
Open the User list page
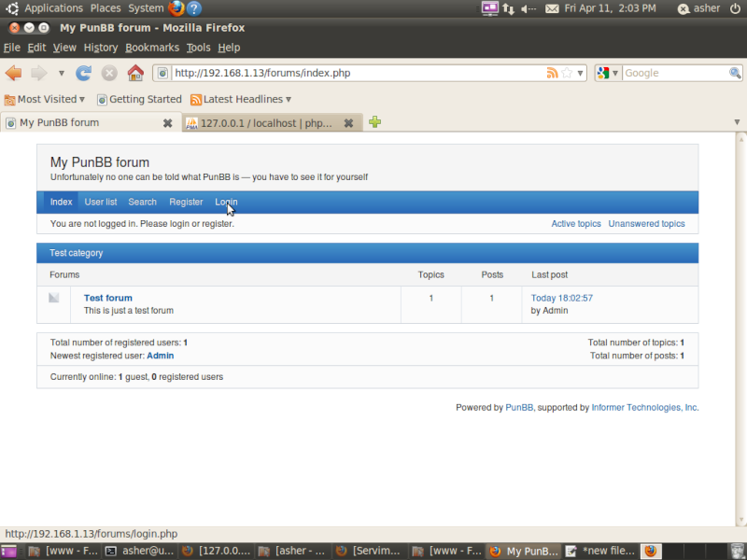101,202
